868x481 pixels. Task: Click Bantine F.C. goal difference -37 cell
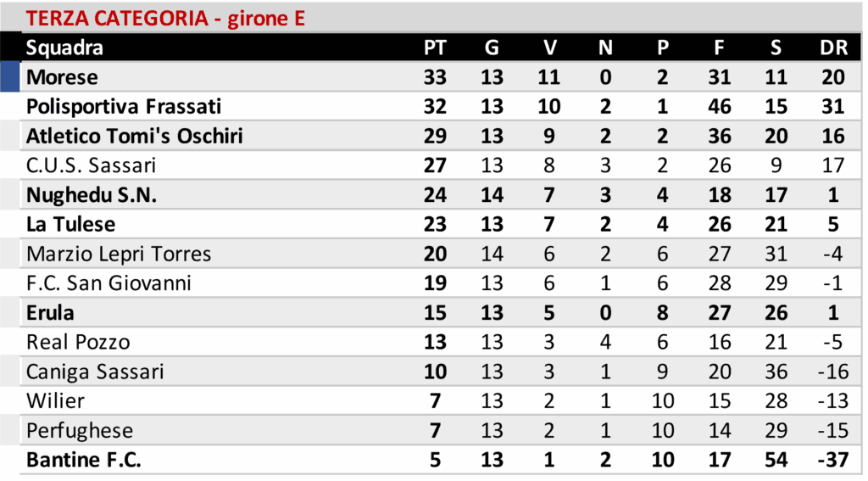tap(833, 460)
